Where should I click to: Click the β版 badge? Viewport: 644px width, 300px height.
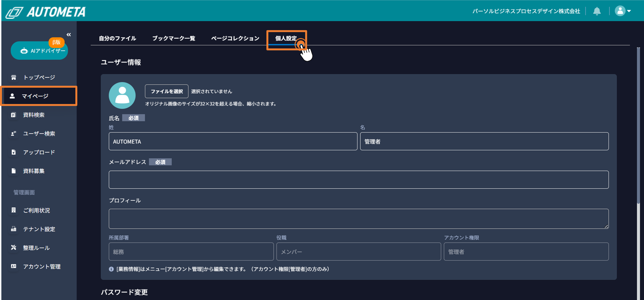(x=56, y=42)
